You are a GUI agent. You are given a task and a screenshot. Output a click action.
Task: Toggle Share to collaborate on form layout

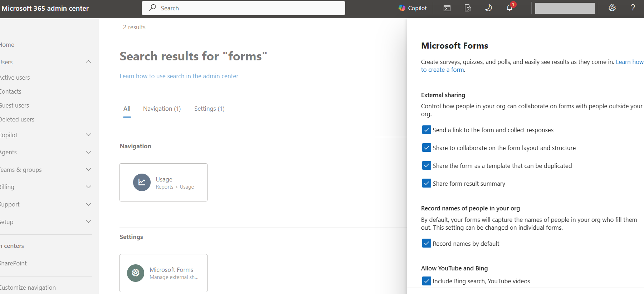tap(426, 148)
